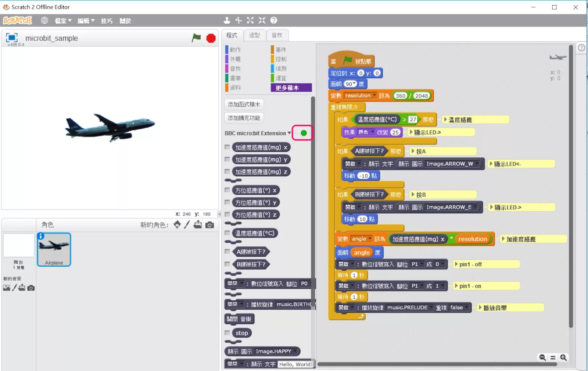588x371 pixels.
Task: Toggle compass (°) x reporter checkbox
Action: tap(227, 190)
